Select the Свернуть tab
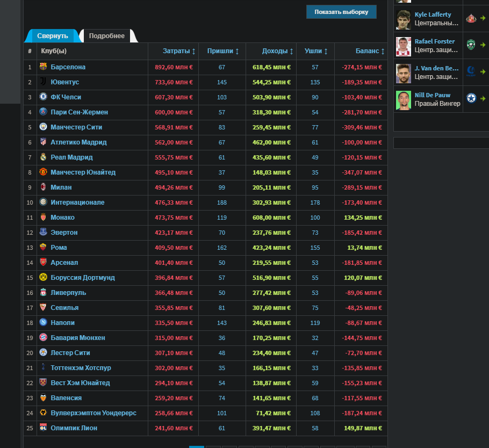489x448 pixels. (x=53, y=36)
